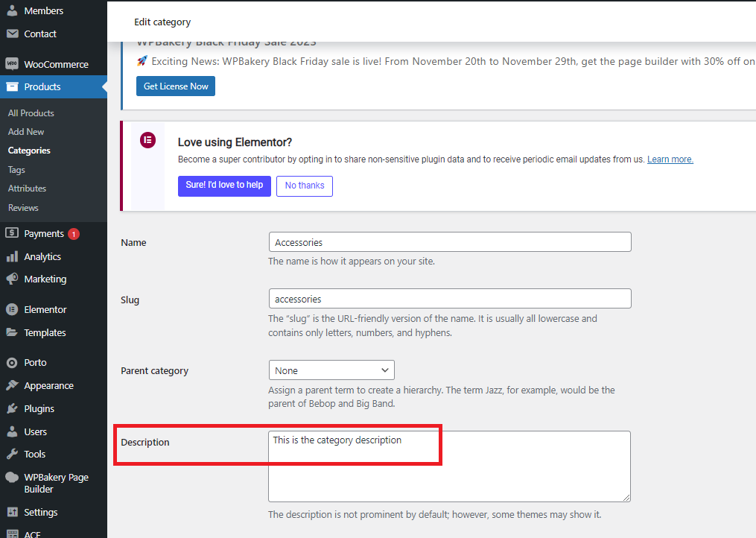
Task: Follow the Learn more link
Action: 670,159
